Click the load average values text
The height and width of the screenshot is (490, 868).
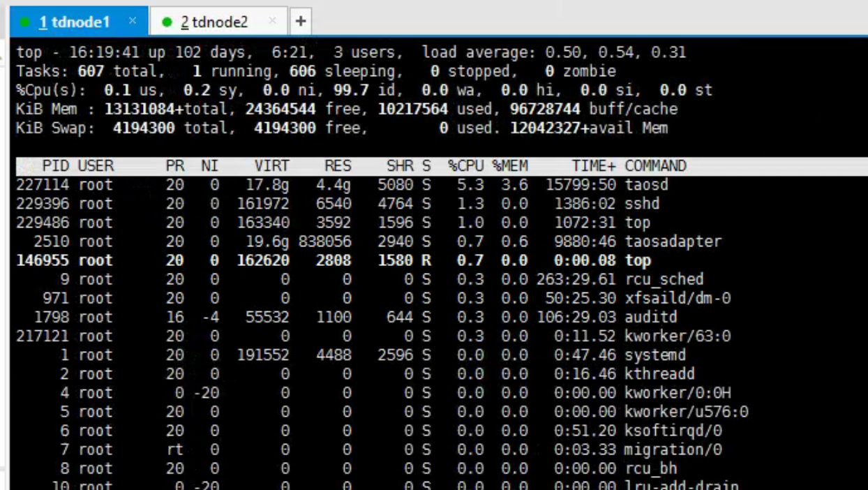point(616,52)
